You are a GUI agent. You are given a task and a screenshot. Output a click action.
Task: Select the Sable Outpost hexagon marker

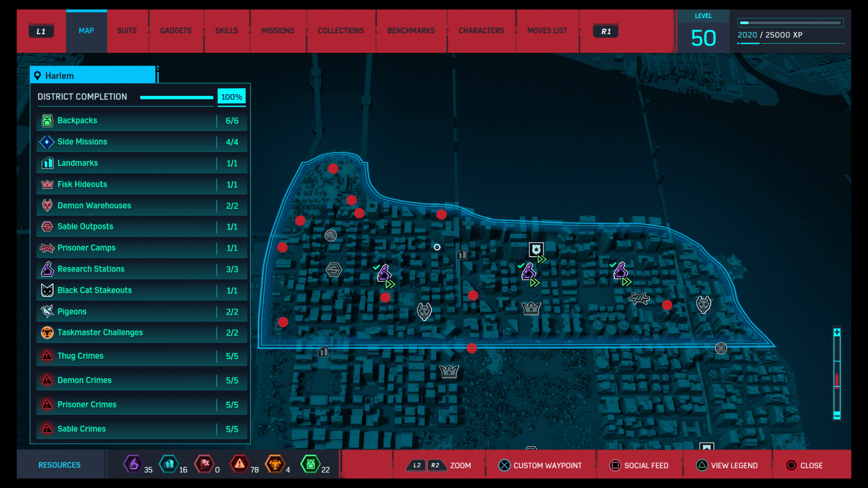coord(333,270)
